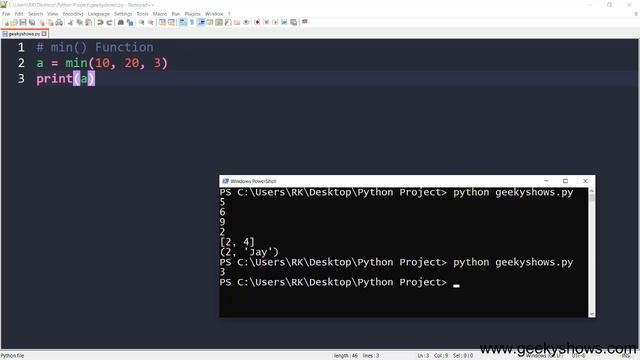Click line number 2 in the margin
Viewport: 640px width, 360px height.
pos(21,63)
